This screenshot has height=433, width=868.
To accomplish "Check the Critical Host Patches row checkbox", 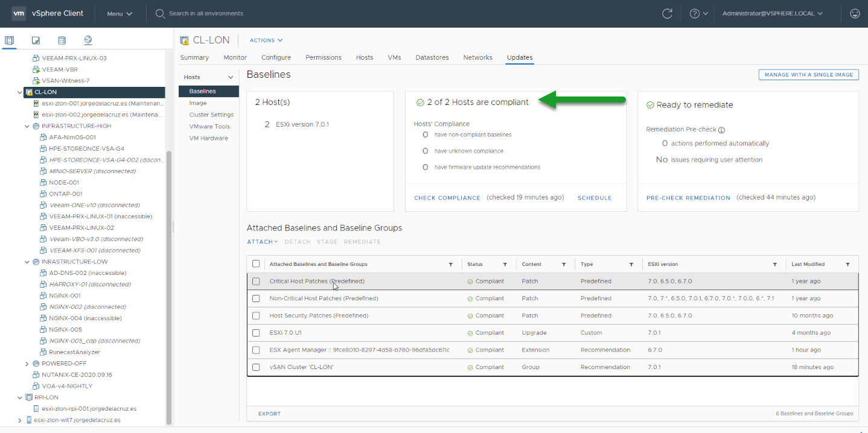I will [x=256, y=281].
